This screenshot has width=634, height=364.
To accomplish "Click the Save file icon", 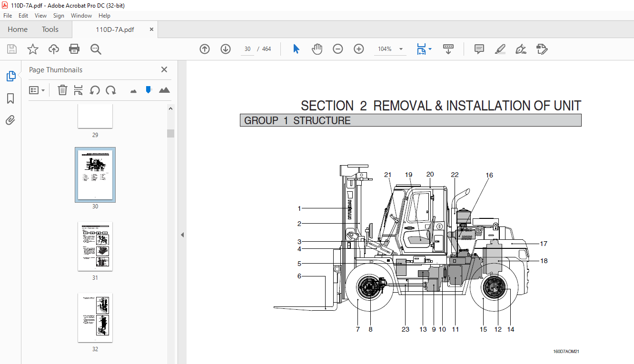I will 12,49.
